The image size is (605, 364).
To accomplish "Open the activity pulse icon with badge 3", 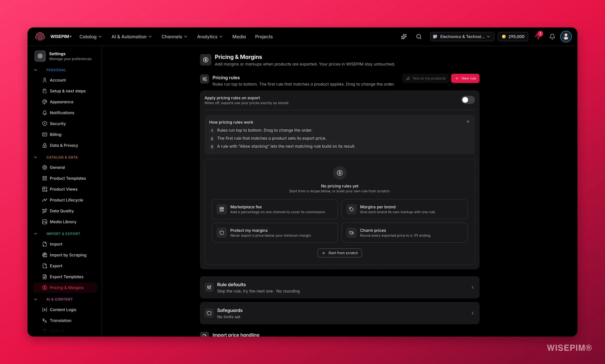I will point(538,36).
